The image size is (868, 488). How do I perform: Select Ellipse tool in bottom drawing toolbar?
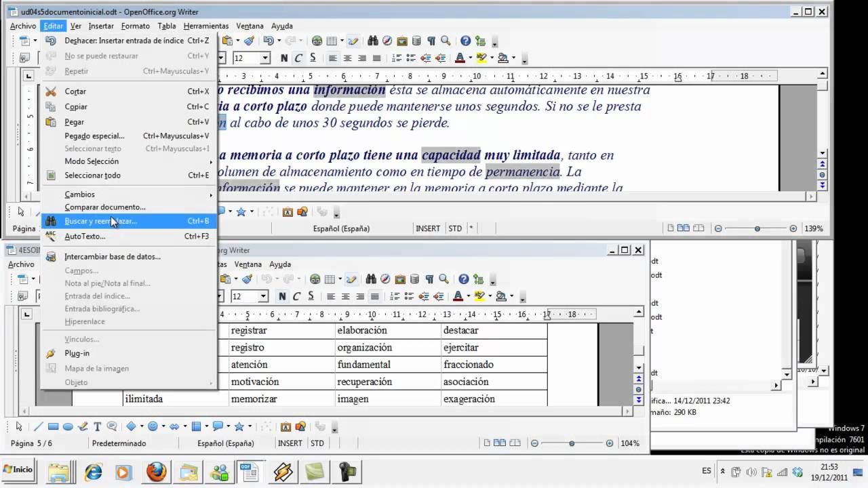(68, 426)
